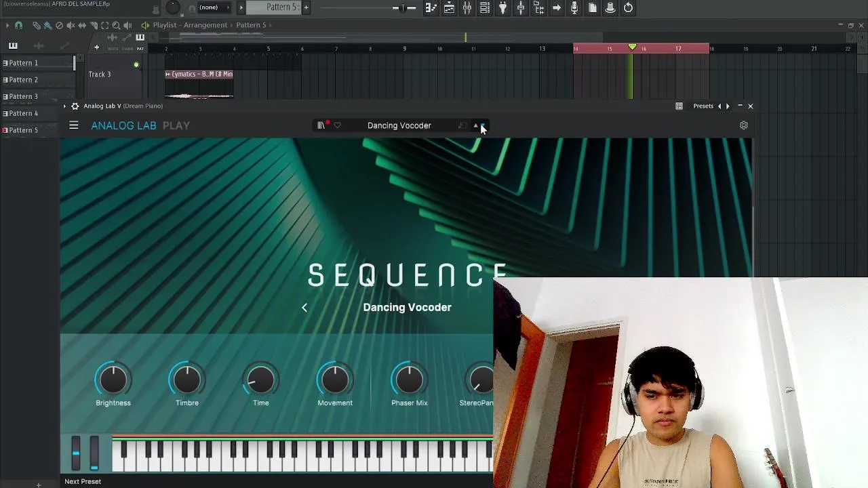Click the StereoPan knob
The width and height of the screenshot is (868, 488).
tap(480, 380)
